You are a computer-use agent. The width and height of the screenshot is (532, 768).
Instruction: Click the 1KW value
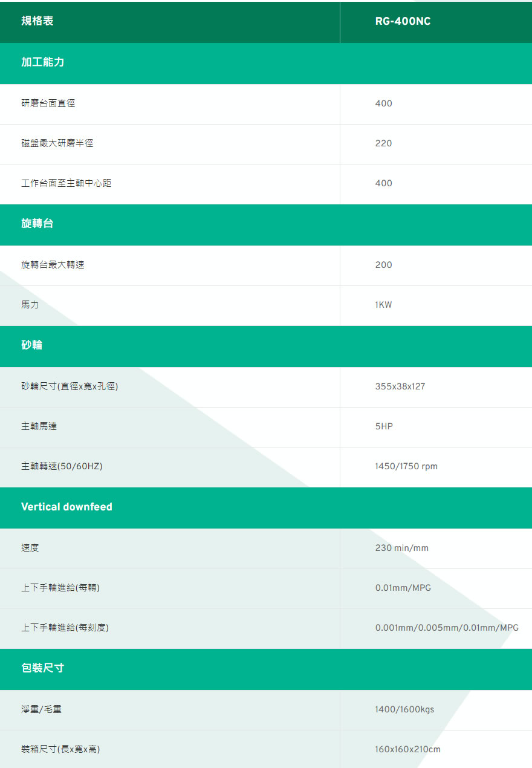383,305
